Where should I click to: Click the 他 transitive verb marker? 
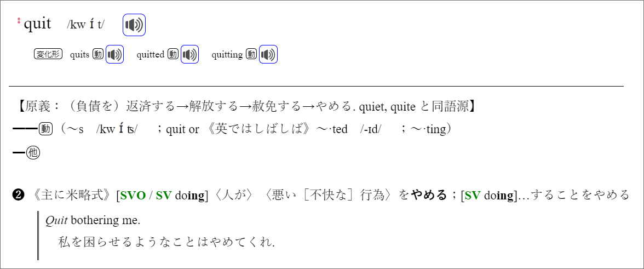[x=33, y=153]
